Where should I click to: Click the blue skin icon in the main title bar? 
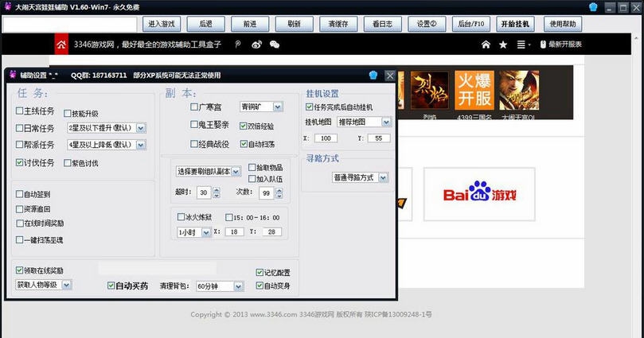tap(593, 7)
